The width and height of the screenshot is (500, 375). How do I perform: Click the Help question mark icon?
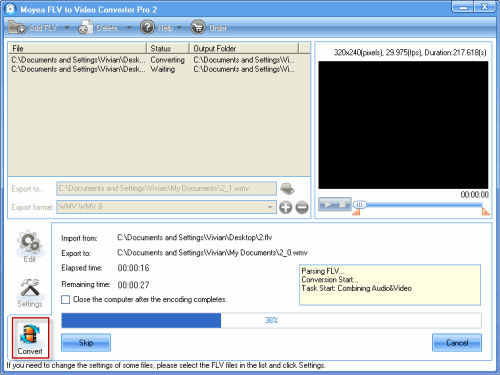147,27
